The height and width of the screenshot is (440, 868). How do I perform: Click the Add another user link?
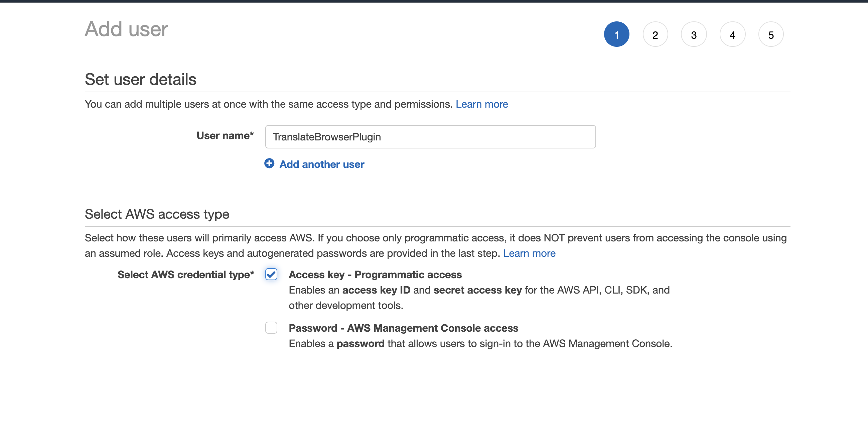coord(321,164)
